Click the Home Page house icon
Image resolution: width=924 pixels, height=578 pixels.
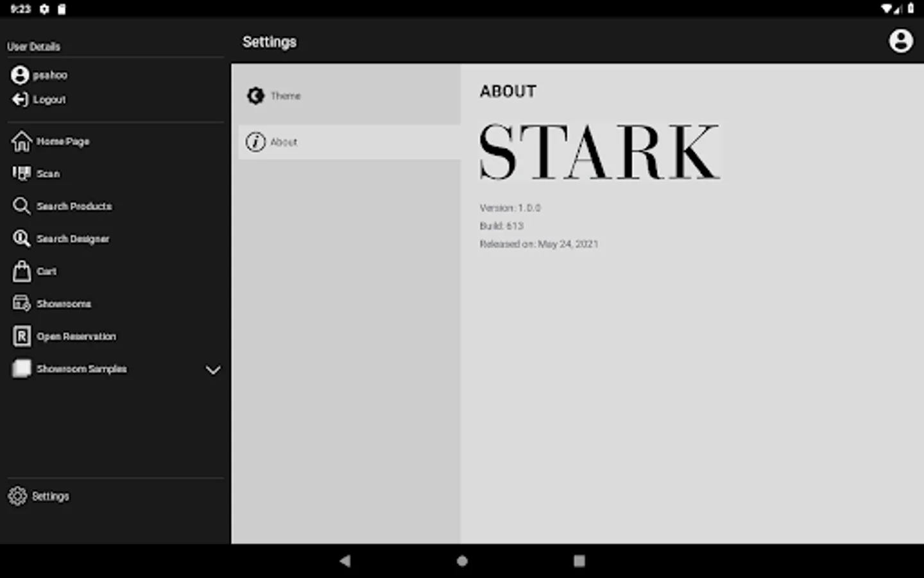(x=21, y=141)
